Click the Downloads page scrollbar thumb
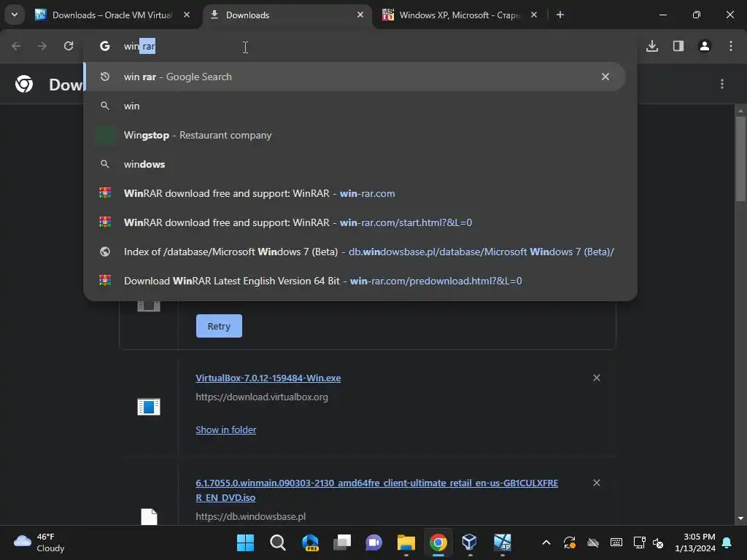 click(740, 159)
